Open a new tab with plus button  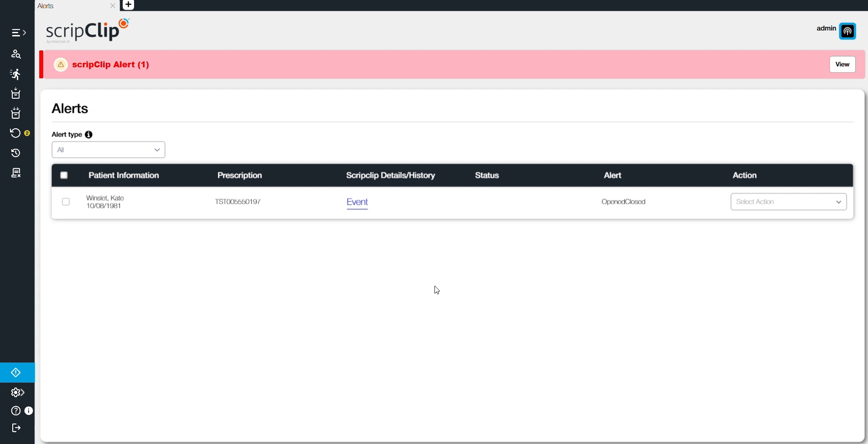click(128, 5)
